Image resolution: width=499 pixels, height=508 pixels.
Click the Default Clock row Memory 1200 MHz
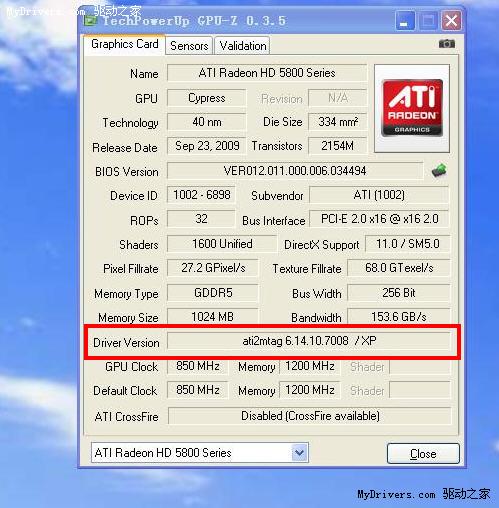click(x=310, y=390)
